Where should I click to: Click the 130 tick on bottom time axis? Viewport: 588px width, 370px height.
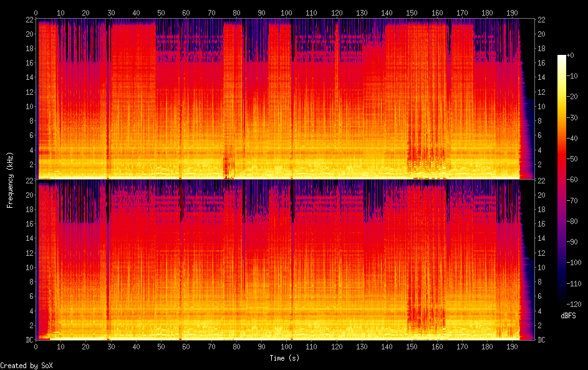click(362, 346)
